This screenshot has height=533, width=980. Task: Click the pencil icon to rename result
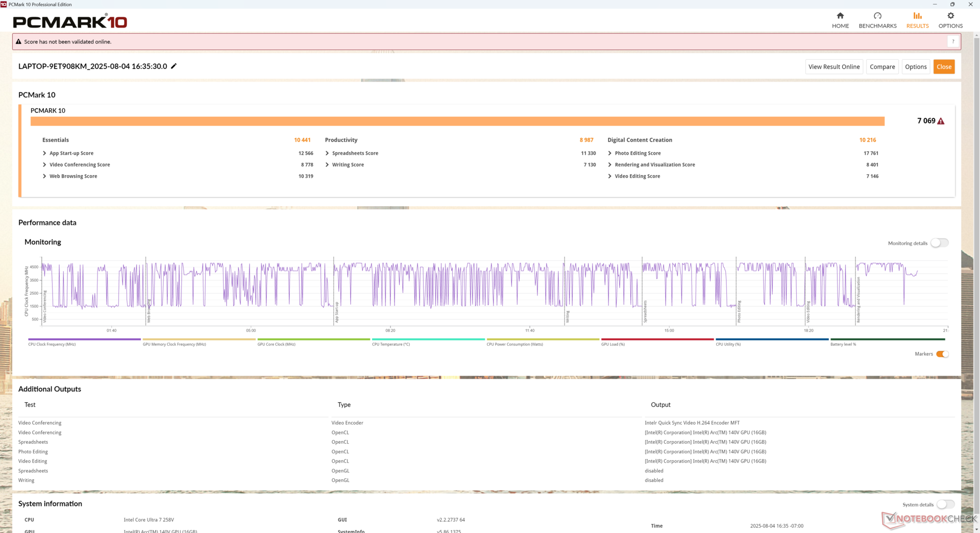point(174,66)
